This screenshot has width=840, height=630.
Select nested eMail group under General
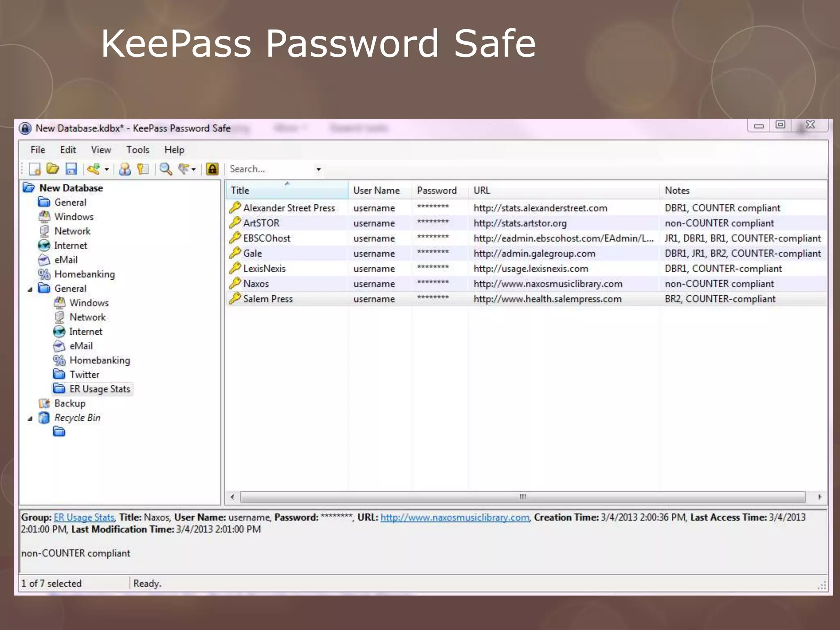(x=81, y=346)
